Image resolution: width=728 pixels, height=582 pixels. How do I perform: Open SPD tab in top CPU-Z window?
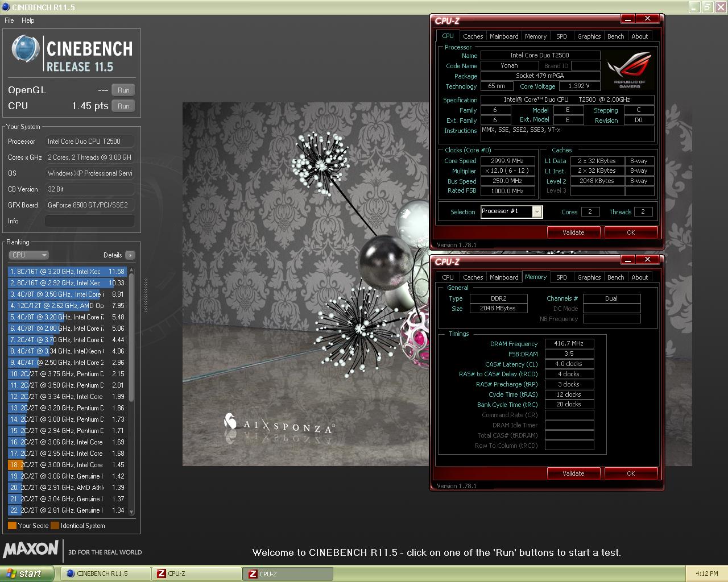point(562,36)
